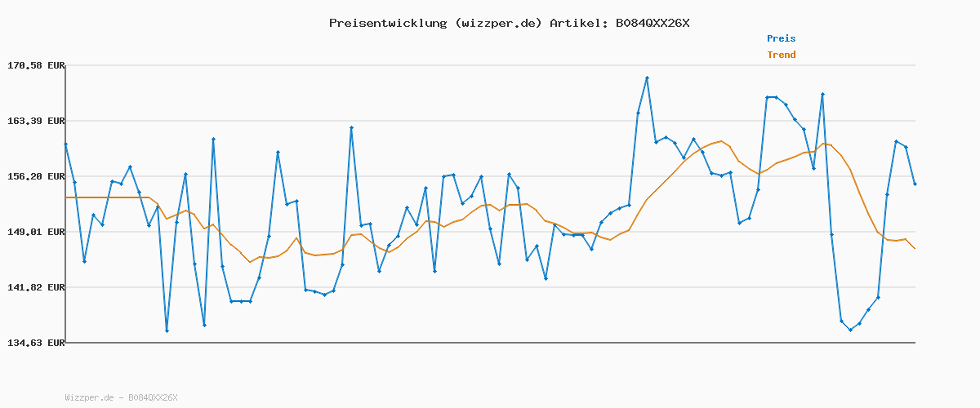Click the Trend legend label
Screen dimensions: 980x408
tap(781, 55)
